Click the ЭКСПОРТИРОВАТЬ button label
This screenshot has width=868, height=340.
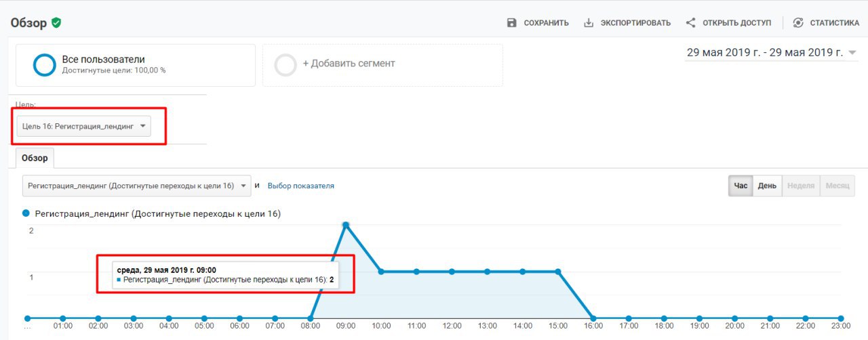635,23
